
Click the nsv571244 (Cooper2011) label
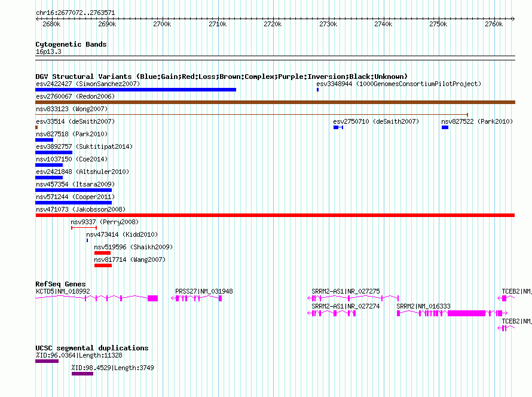[75, 197]
